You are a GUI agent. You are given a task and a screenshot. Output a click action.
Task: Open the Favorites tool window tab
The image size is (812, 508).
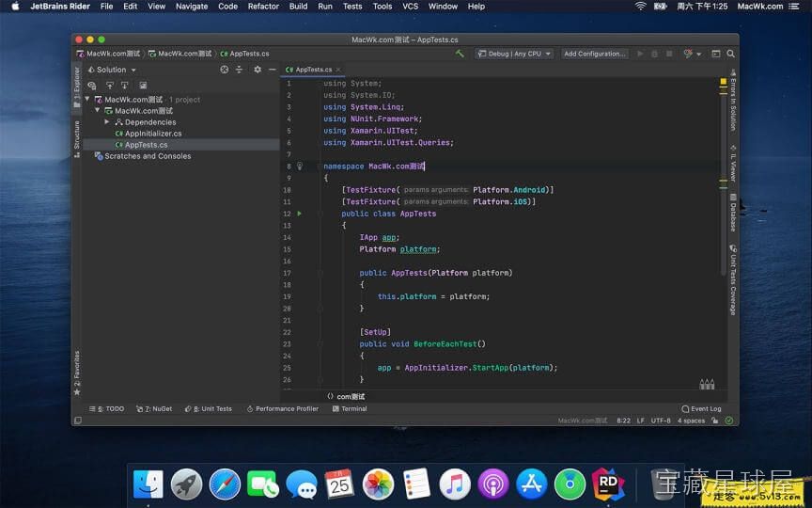point(77,373)
